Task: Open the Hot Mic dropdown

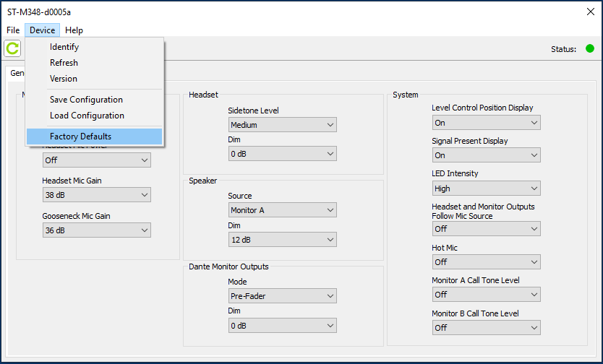Action: [x=486, y=262]
